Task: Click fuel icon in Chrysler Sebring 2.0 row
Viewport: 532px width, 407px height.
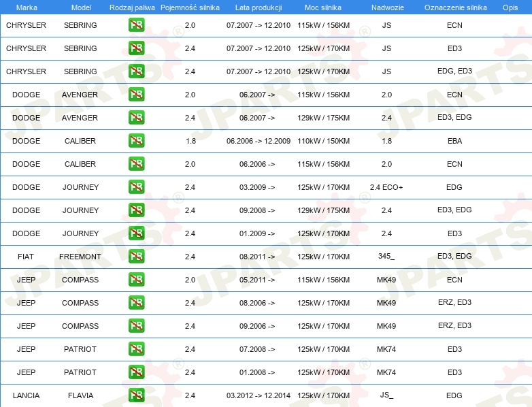Action: 136,25
